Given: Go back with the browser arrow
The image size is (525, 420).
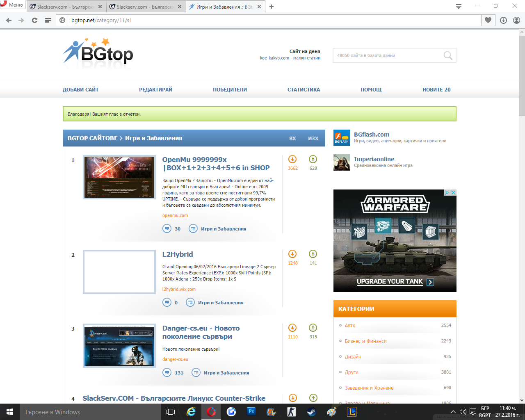Looking at the screenshot, I should pos(9,20).
